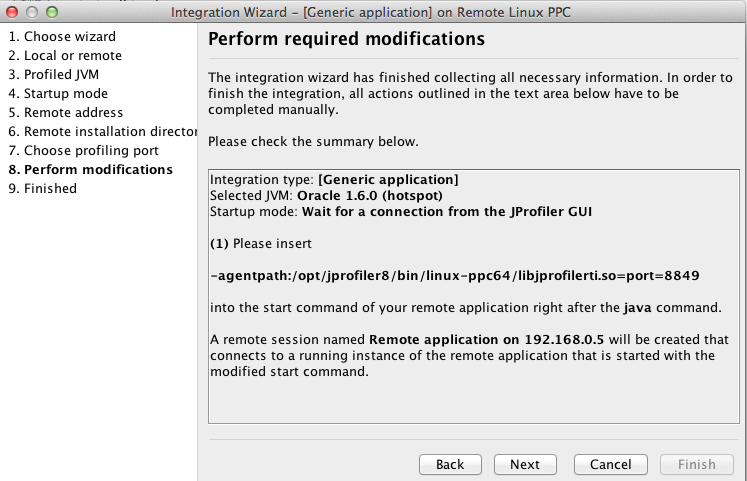
Task: Minimize the window with yellow button
Action: point(32,12)
